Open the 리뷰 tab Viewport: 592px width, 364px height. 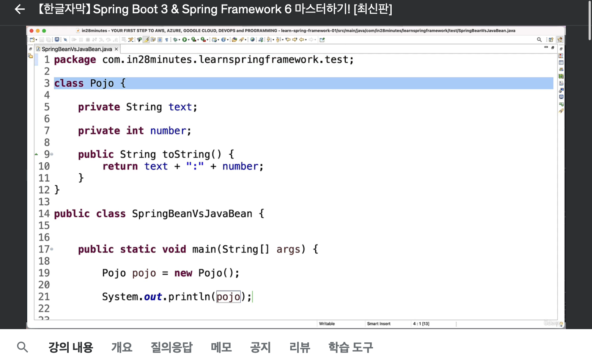click(300, 347)
